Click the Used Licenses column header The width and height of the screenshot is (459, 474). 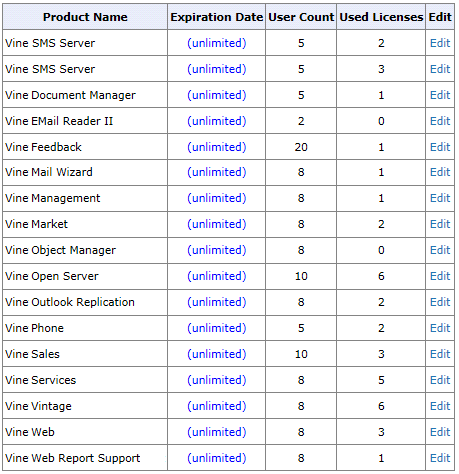coord(381,17)
